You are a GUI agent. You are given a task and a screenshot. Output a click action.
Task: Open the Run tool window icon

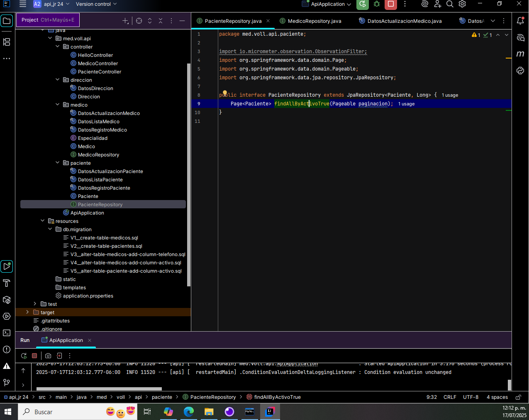(7, 266)
